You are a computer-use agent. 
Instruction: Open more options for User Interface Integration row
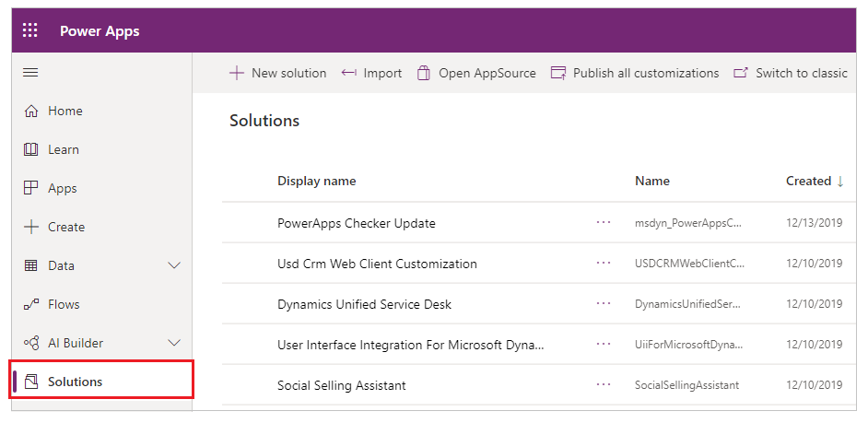pos(604,345)
